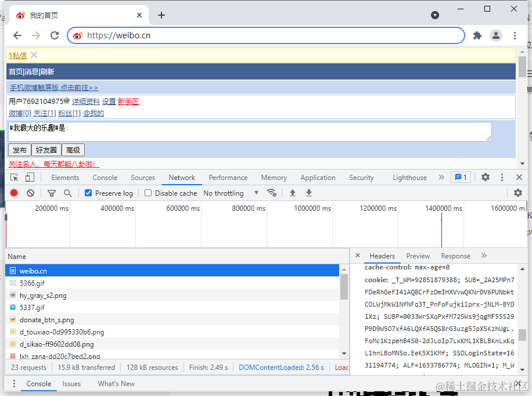
Task: Open Network panel settings gear
Action: 517,193
